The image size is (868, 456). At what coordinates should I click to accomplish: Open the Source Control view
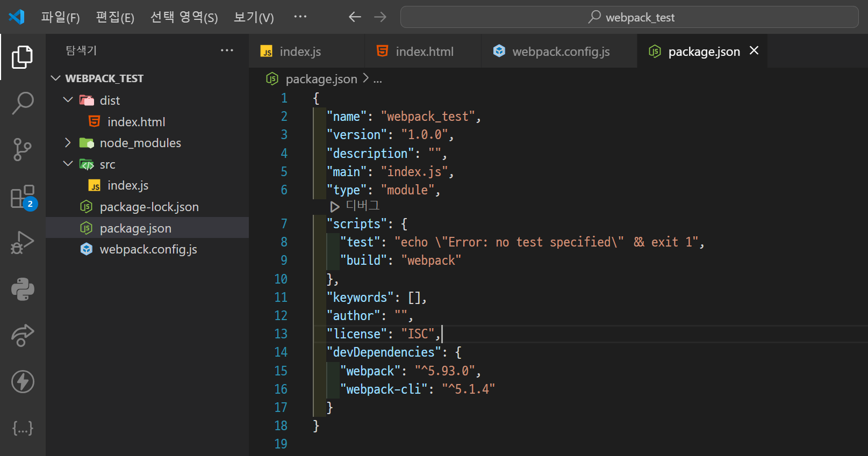[22, 149]
